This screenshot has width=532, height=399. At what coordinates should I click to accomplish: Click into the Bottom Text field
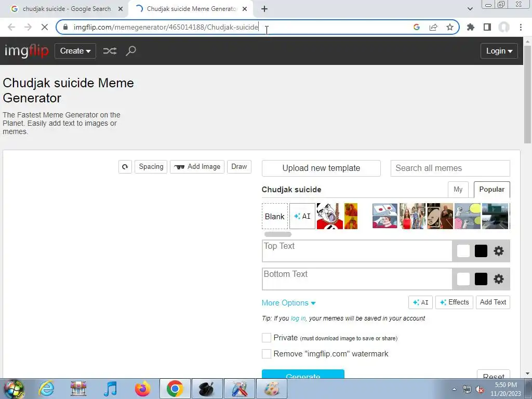pos(357,279)
